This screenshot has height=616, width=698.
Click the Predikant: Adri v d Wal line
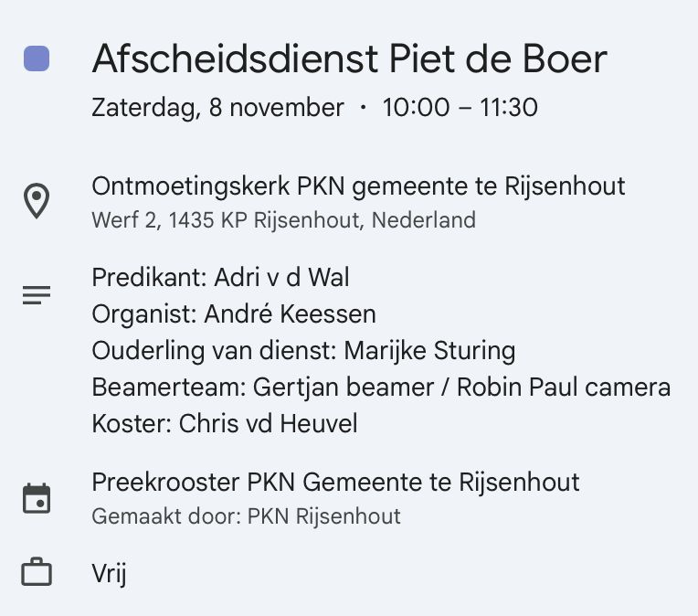[220, 277]
